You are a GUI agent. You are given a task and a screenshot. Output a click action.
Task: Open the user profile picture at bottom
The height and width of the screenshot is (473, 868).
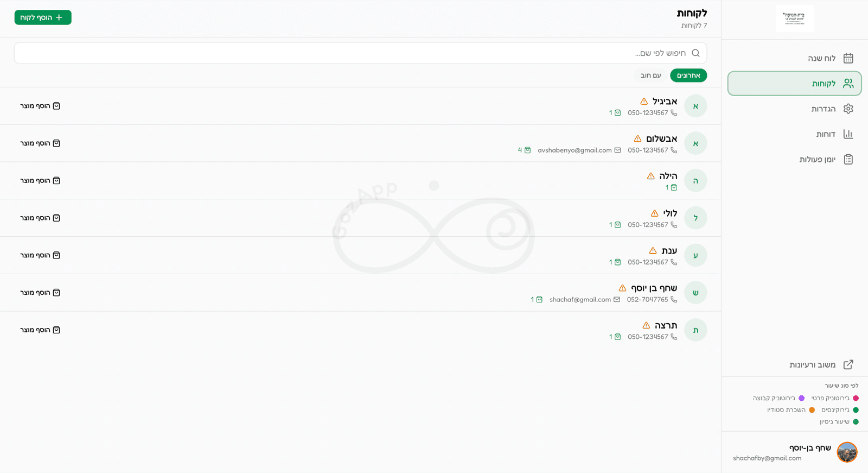click(847, 452)
